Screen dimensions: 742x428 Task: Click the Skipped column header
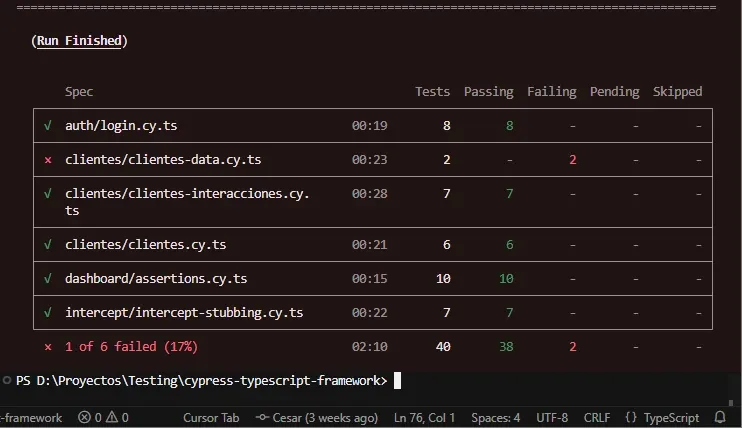tap(678, 92)
